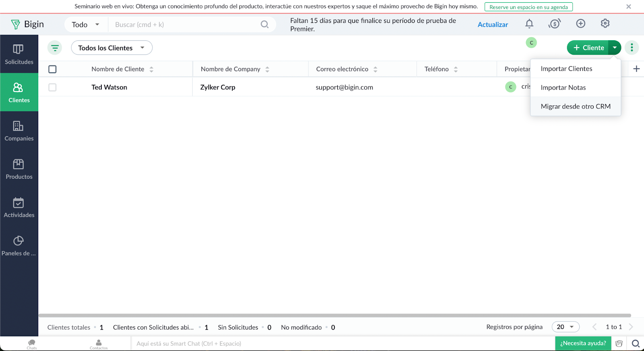Click the + Cliente button
644x351 pixels.
click(x=588, y=47)
